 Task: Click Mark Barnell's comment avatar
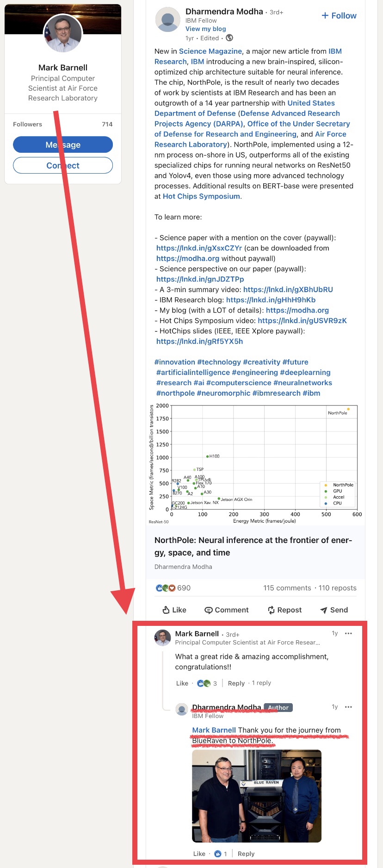click(x=162, y=637)
